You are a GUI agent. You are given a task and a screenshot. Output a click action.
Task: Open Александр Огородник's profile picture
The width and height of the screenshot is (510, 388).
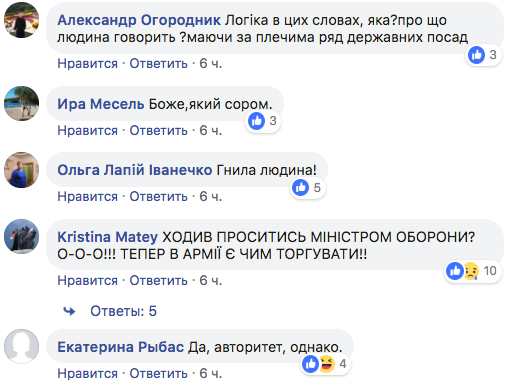point(21,20)
